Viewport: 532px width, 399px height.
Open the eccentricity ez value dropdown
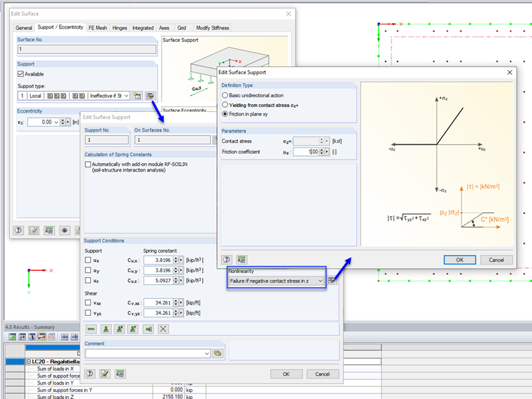[56, 122]
